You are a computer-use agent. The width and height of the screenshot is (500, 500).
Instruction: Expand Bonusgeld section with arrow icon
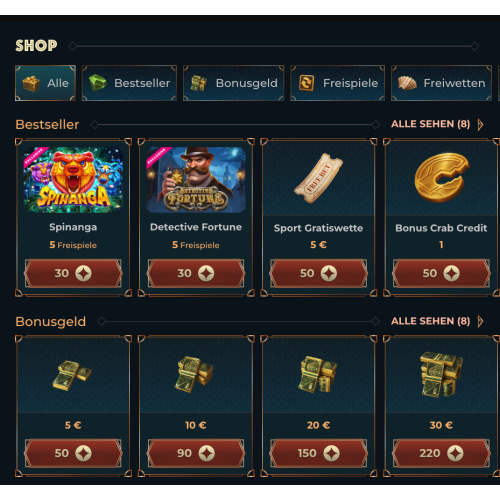(x=480, y=321)
